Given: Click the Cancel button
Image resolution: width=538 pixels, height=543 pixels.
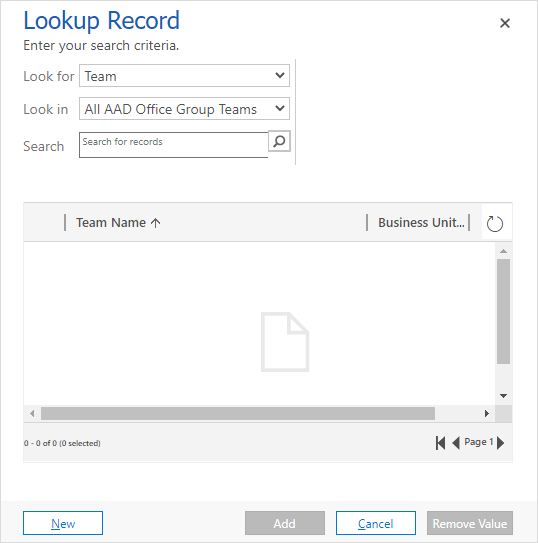Looking at the screenshot, I should (376, 523).
